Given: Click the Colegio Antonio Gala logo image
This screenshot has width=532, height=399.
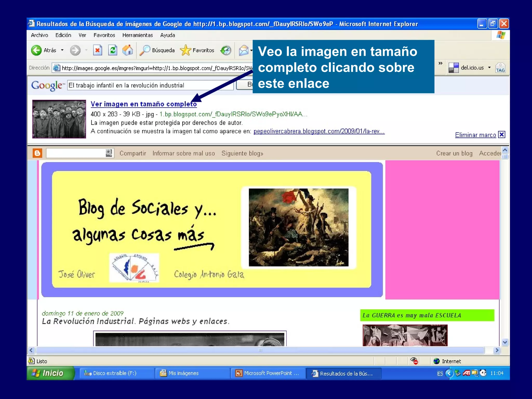Looking at the screenshot, I should (134, 268).
